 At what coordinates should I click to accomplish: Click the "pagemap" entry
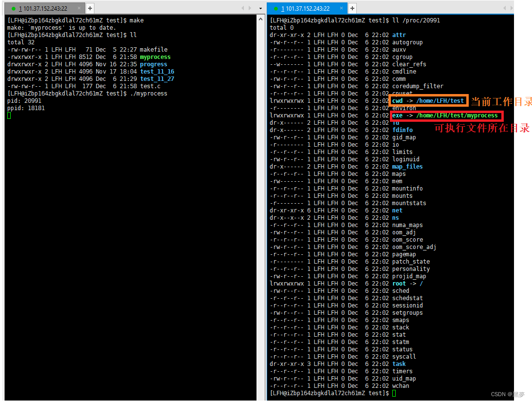[404, 254]
